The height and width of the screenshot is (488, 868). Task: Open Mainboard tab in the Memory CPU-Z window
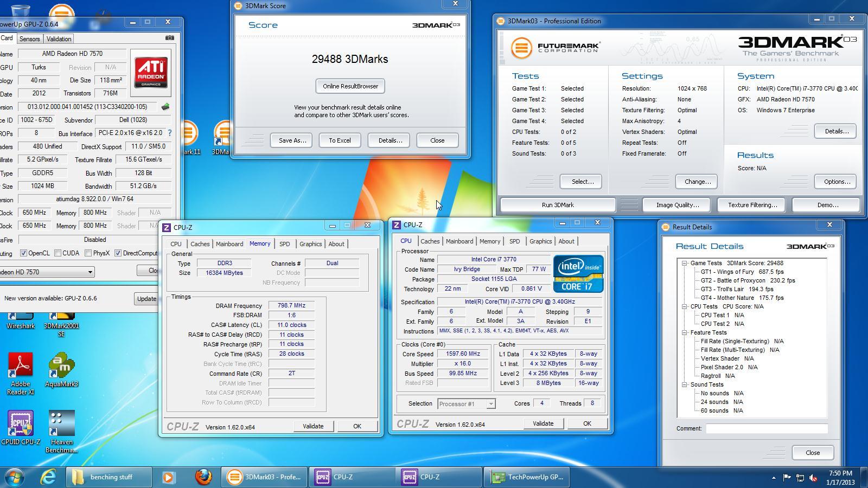pyautogui.click(x=229, y=244)
